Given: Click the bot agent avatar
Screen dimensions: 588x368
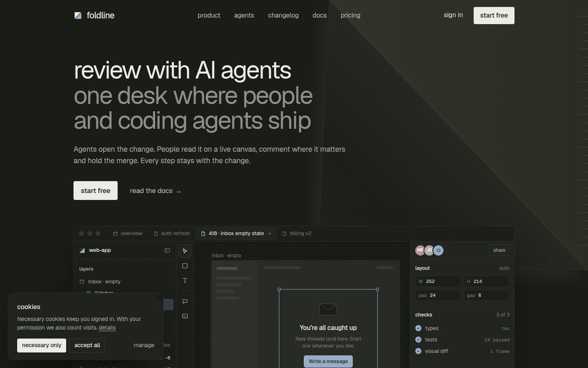Looking at the screenshot, I should 438,250.
